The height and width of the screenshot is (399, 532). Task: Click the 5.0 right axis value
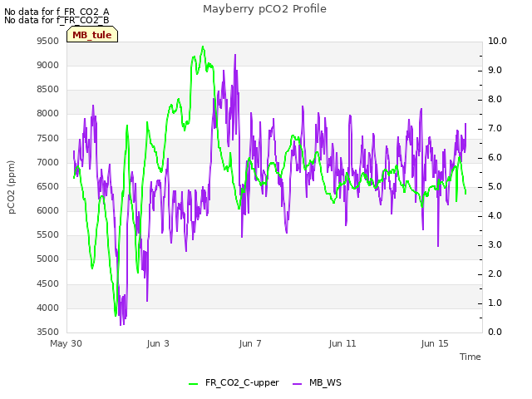coord(495,187)
